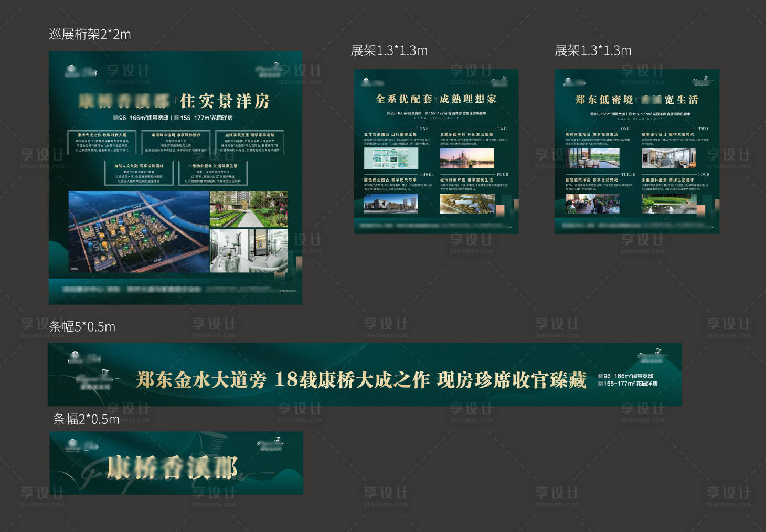
Task: Select the traffic map image under "立体交通路网"
Action: click(391, 158)
